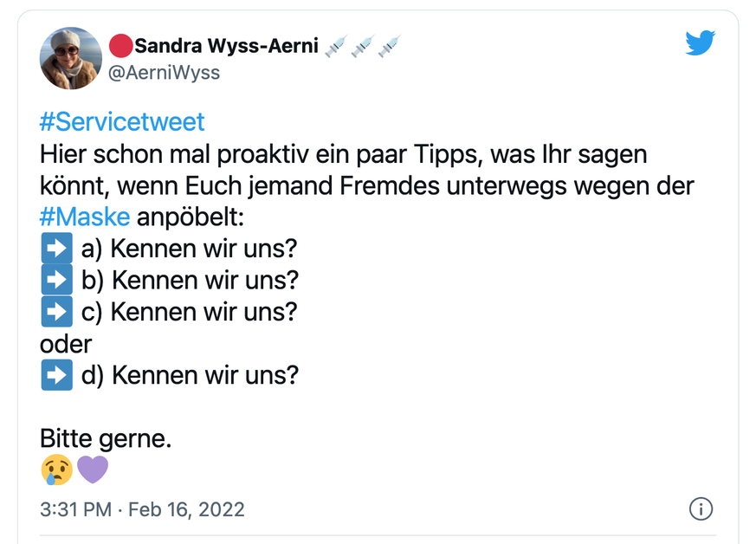This screenshot has height=544, width=756.
Task: Click the word "oder" in the tweet
Action: [x=66, y=344]
